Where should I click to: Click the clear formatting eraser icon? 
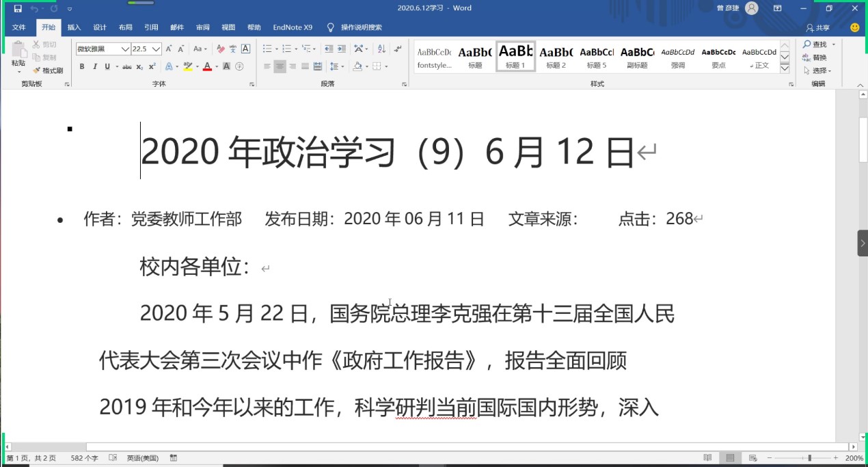coord(220,49)
